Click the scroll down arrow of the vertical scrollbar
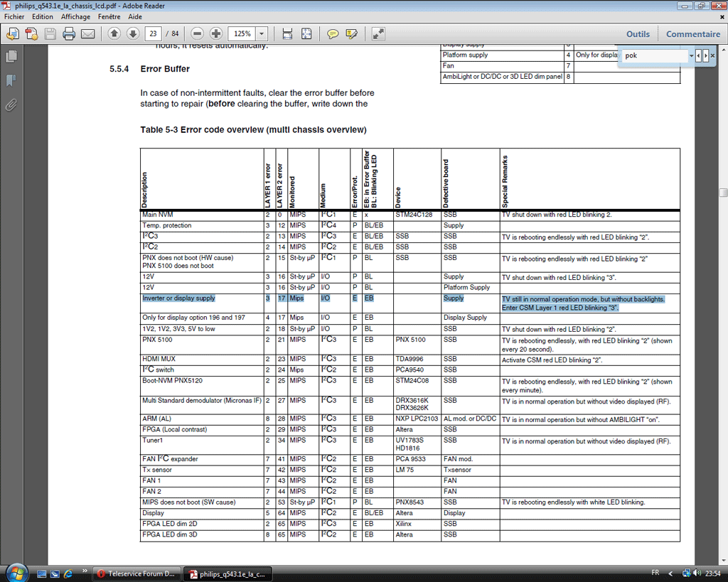The height and width of the screenshot is (582, 728). [x=723, y=560]
